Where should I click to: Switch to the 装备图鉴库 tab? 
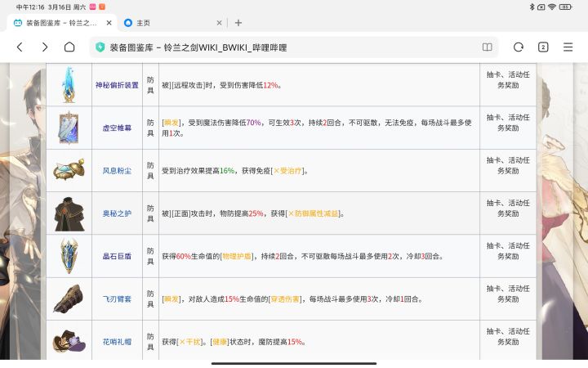pos(62,23)
